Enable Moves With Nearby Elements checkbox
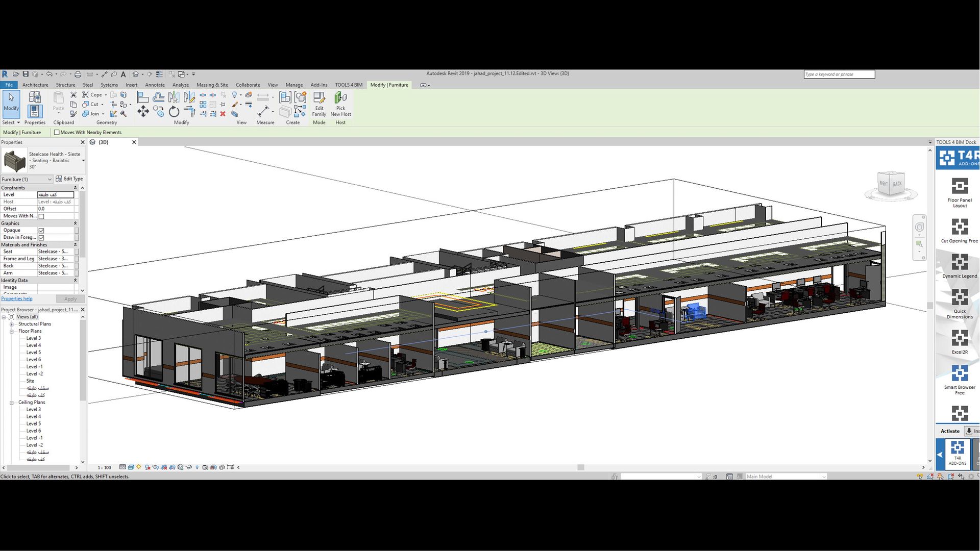Viewport: 980px width, 551px height. coord(57,132)
